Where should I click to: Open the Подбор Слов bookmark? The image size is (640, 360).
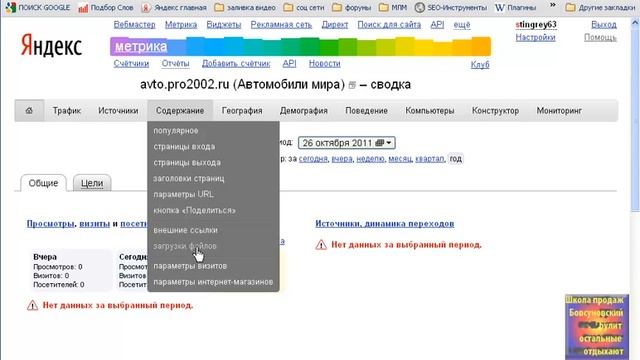(x=105, y=7)
